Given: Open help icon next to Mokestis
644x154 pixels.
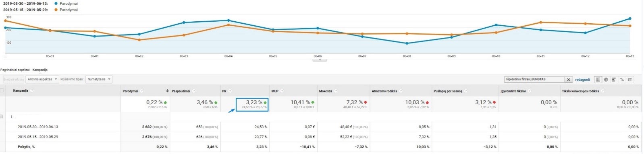Looking at the screenshot, I should (336, 91).
